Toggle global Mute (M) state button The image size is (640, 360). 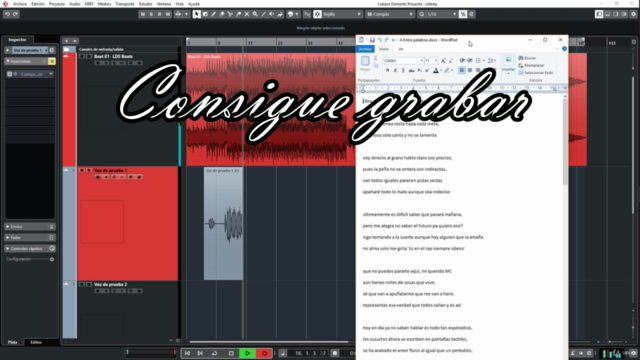[142, 14]
